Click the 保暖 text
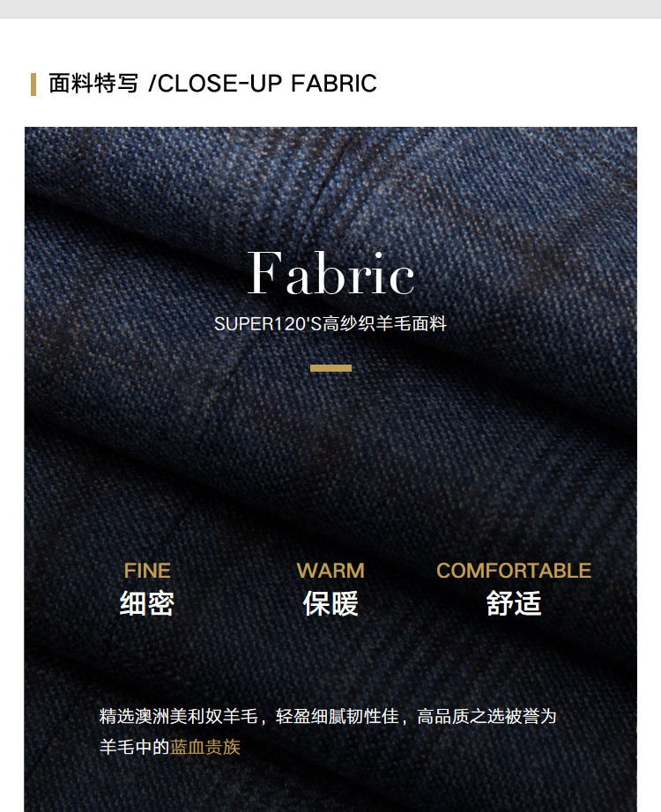The height and width of the screenshot is (812, 661). (330, 603)
